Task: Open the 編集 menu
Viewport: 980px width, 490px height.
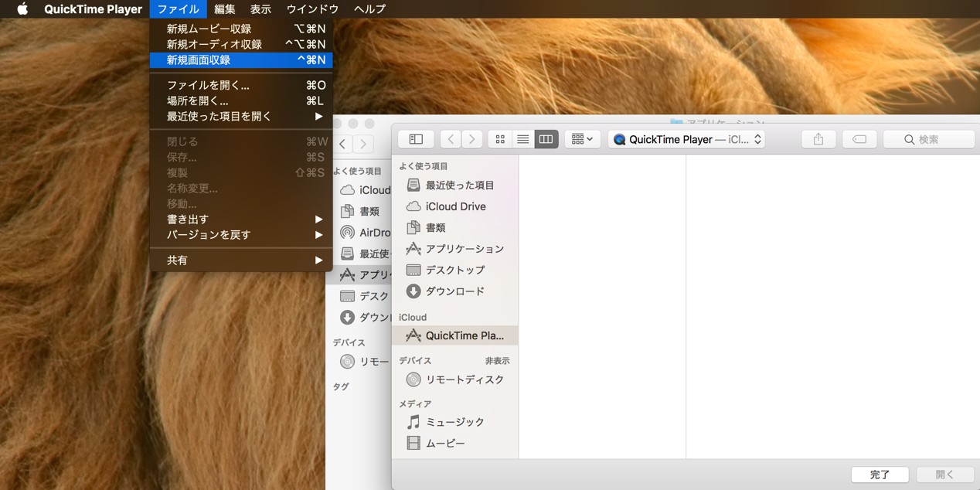Action: pos(224,9)
